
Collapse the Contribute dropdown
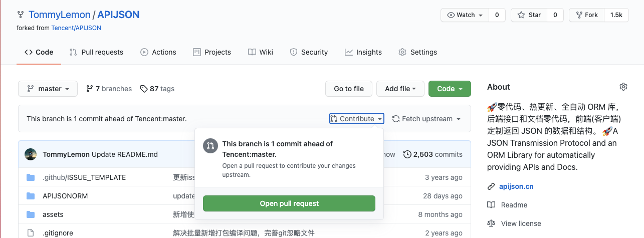(x=357, y=119)
